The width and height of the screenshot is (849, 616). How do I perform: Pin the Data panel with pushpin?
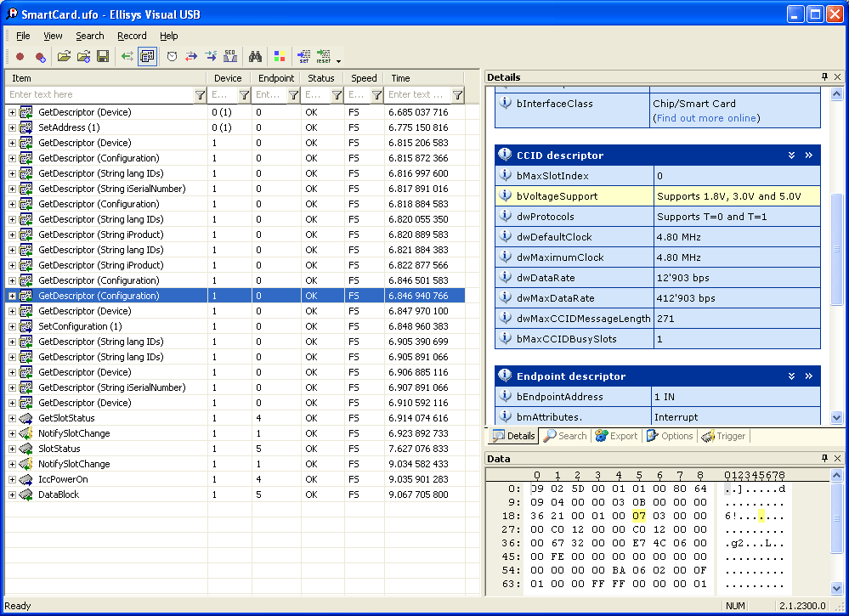click(x=824, y=459)
